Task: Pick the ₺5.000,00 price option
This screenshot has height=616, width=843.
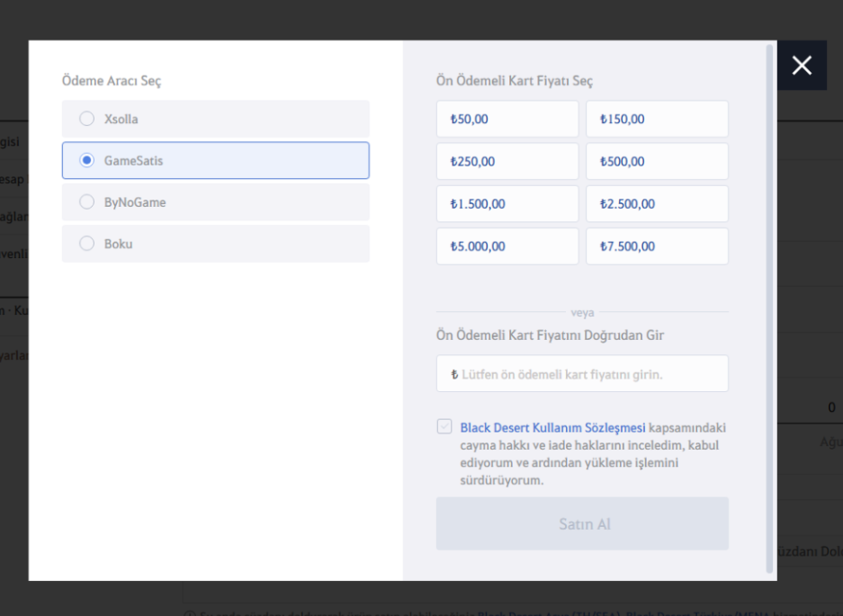Action: click(x=507, y=246)
